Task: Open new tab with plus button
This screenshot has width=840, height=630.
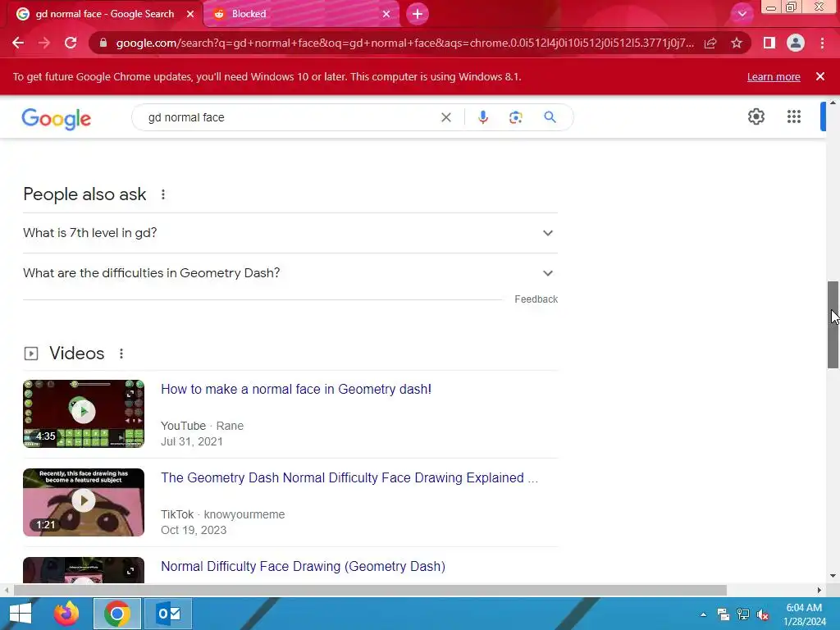Action: coord(418,14)
